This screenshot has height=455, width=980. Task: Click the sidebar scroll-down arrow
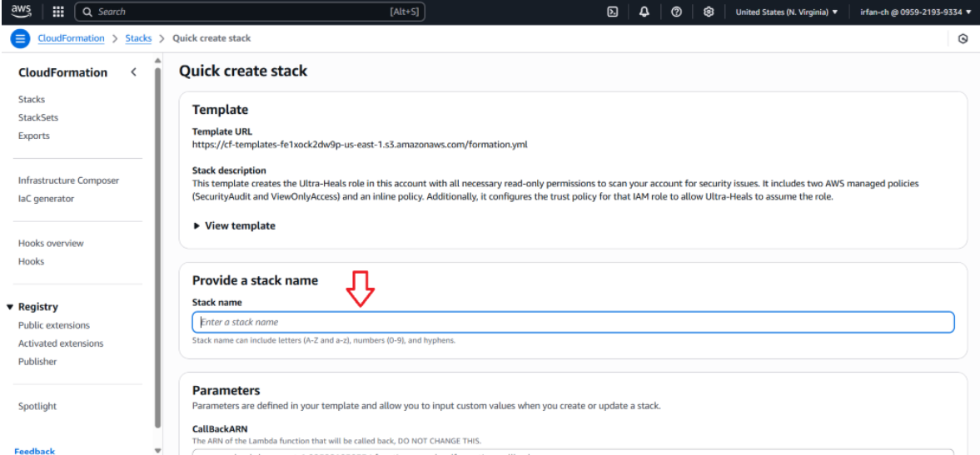(157, 450)
